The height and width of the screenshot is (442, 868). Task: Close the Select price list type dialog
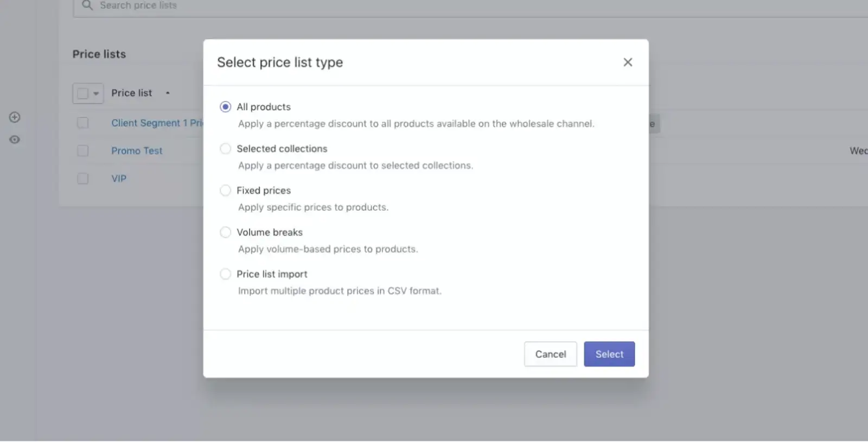pos(628,62)
